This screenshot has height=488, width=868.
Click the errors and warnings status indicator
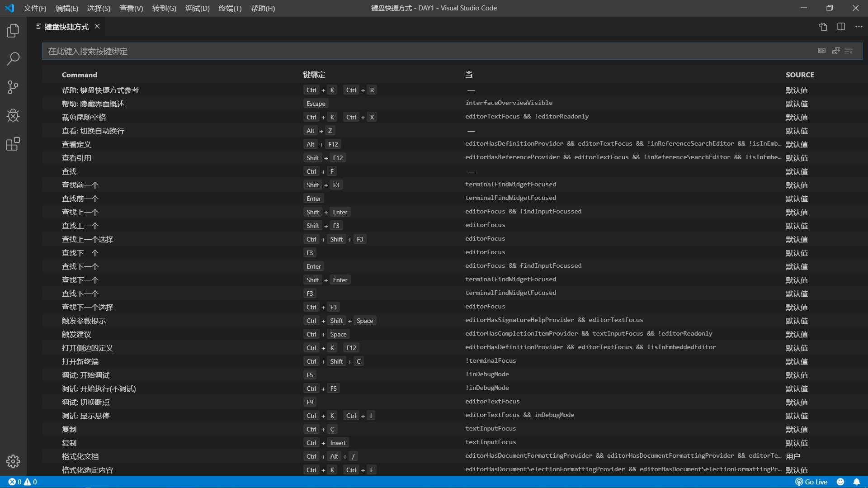[x=23, y=482]
